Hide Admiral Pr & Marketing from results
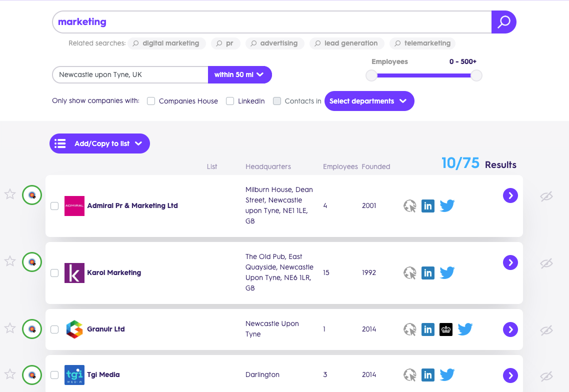This screenshot has height=392, width=569. click(546, 196)
